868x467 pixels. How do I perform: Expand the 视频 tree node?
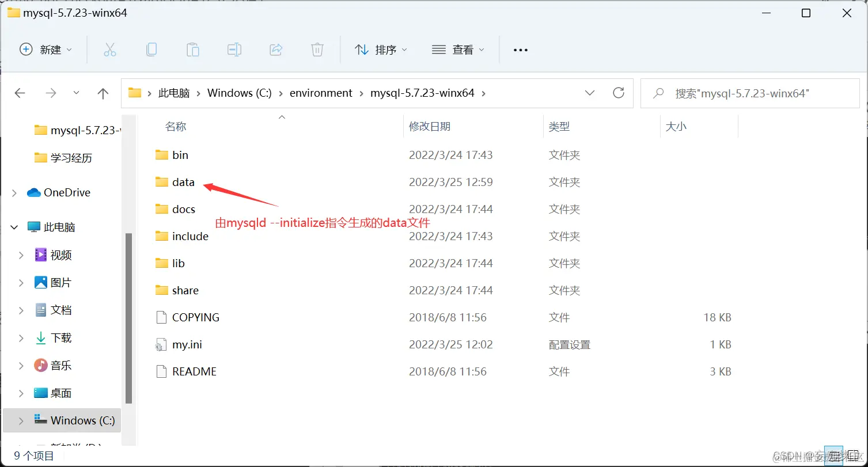[21, 255]
